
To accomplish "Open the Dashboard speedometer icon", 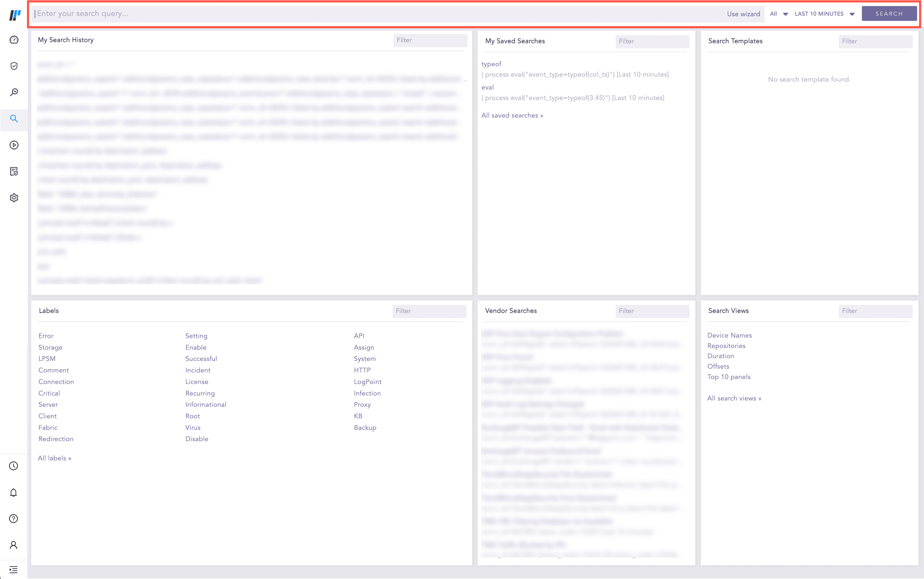I will [x=14, y=40].
